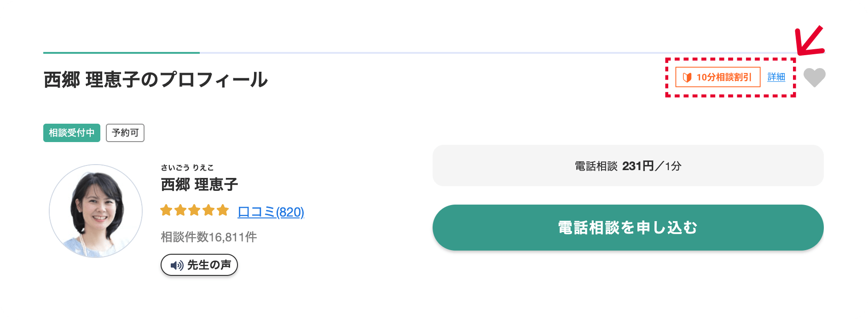This screenshot has height=320, width=868.
Task: Open the 詳細 details link
Action: (776, 77)
